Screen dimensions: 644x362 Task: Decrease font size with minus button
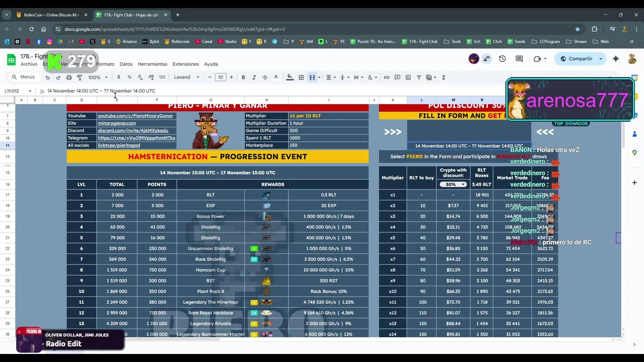210,77
